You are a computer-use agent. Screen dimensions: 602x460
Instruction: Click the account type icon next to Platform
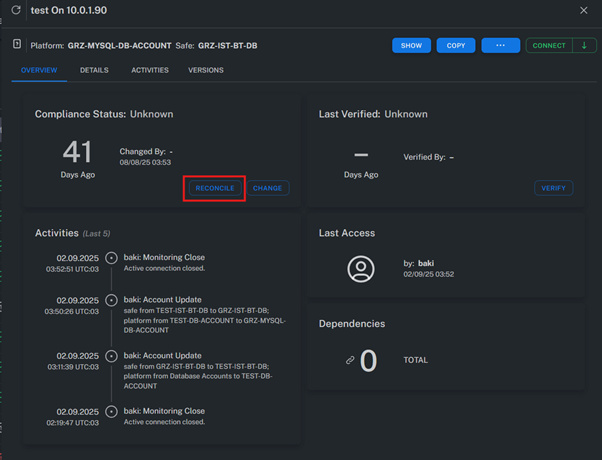pos(17,45)
